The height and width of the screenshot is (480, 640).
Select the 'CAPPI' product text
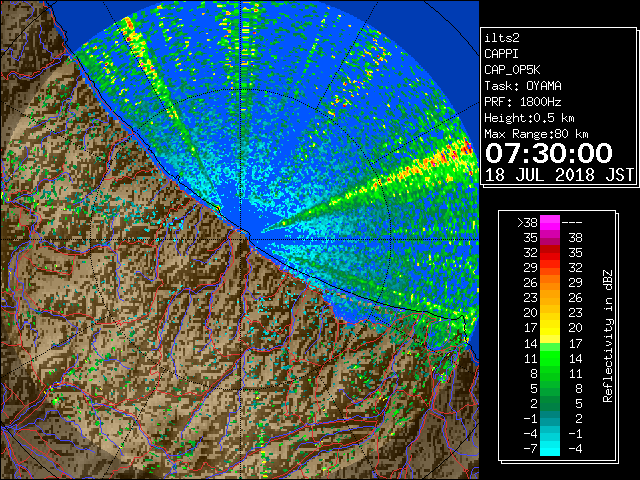(501, 54)
